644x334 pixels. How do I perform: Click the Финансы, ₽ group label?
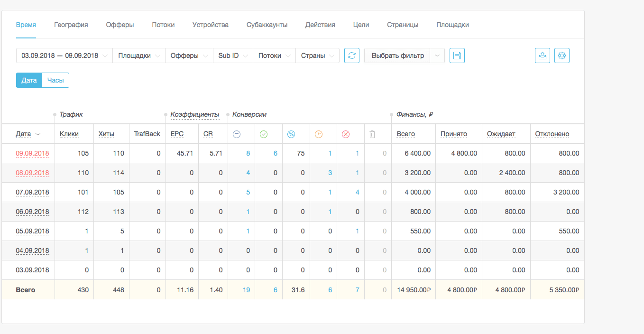click(x=415, y=114)
